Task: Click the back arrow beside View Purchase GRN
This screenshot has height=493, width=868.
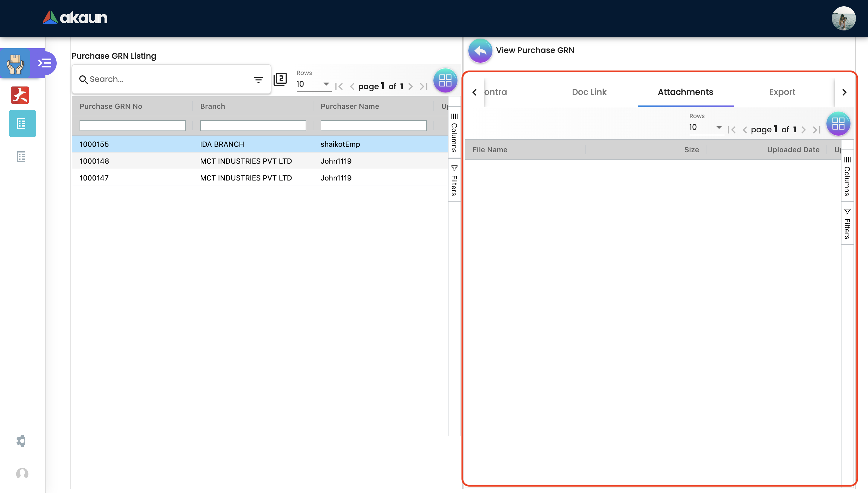Action: (x=480, y=51)
